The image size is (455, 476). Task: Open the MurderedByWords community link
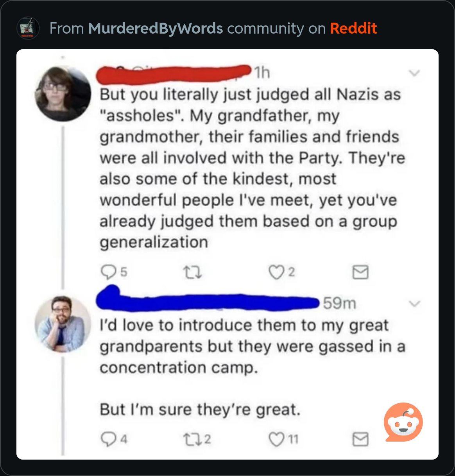click(x=156, y=28)
